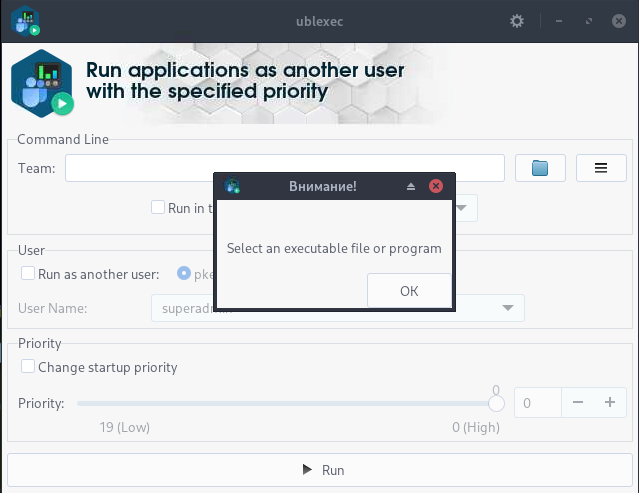Select the pkexec radio button

(x=184, y=273)
